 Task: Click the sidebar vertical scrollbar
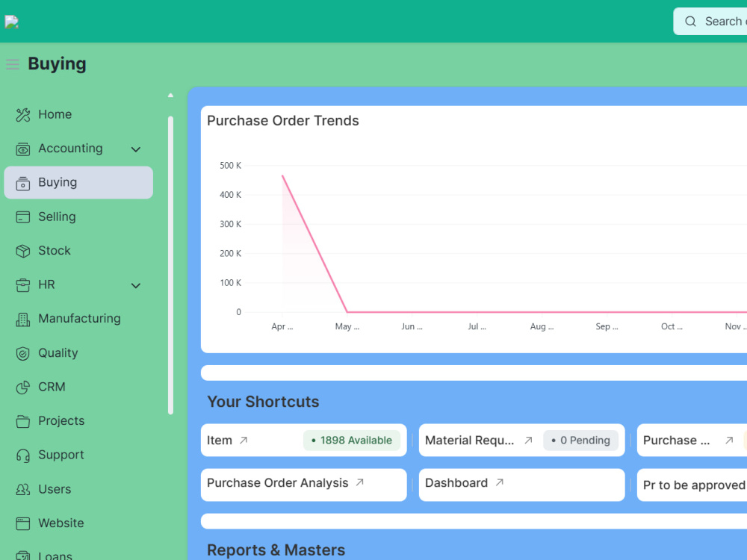click(x=170, y=265)
